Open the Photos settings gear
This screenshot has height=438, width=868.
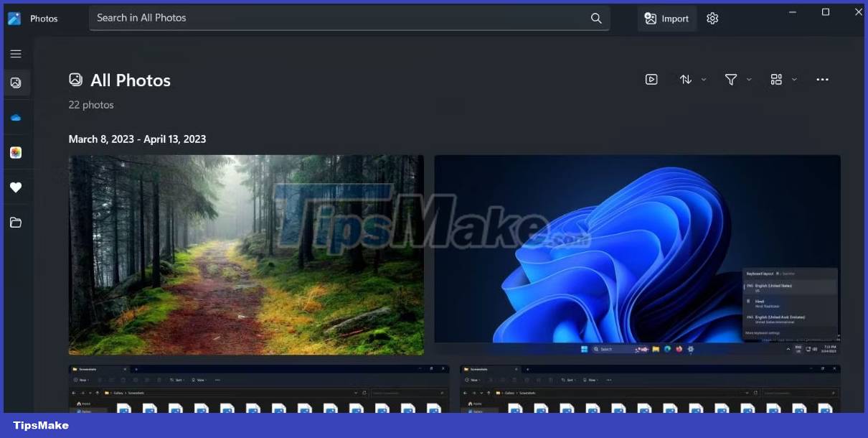tap(712, 18)
